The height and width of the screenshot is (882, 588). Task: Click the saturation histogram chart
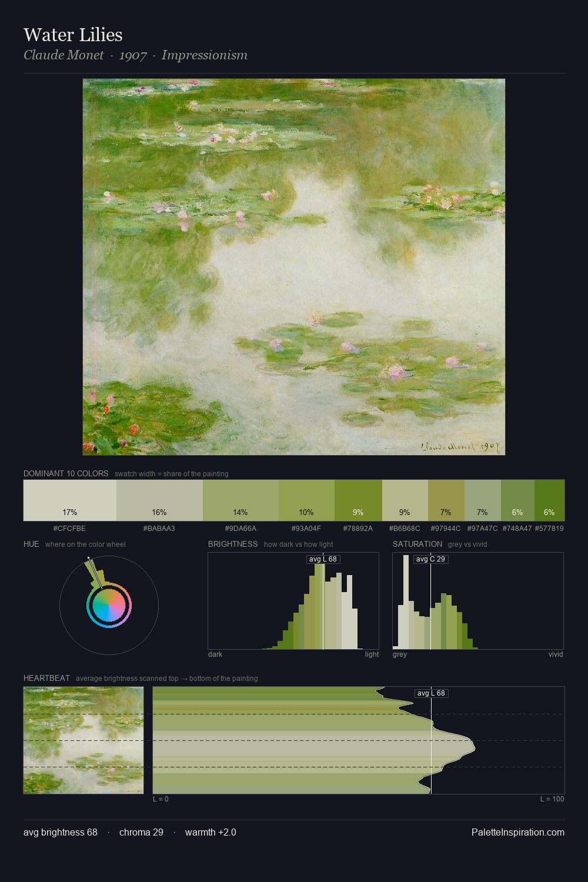click(x=478, y=601)
